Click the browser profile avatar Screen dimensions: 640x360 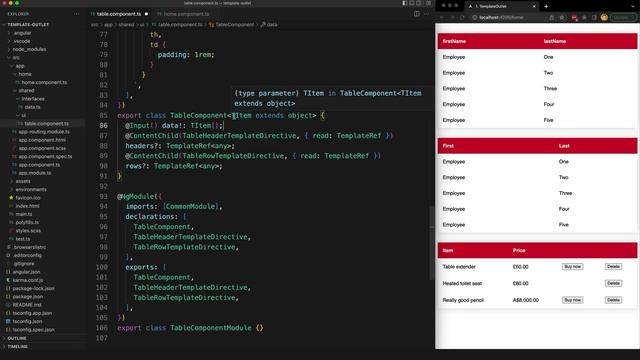[604, 18]
